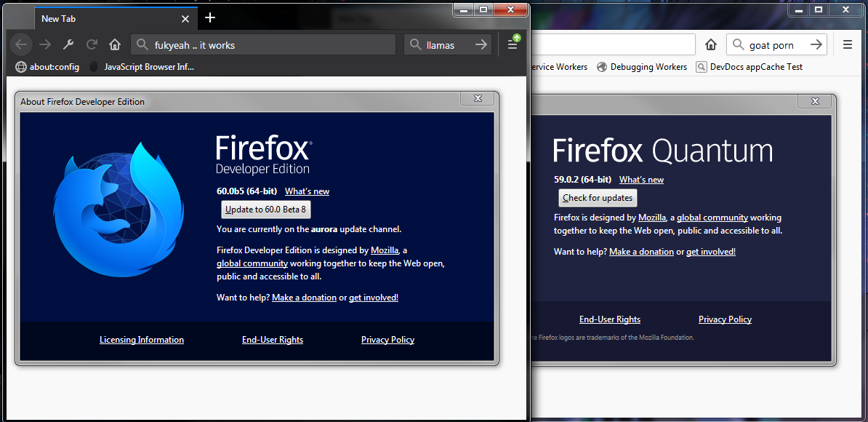Open What's new link for 60.0b5

(x=308, y=191)
